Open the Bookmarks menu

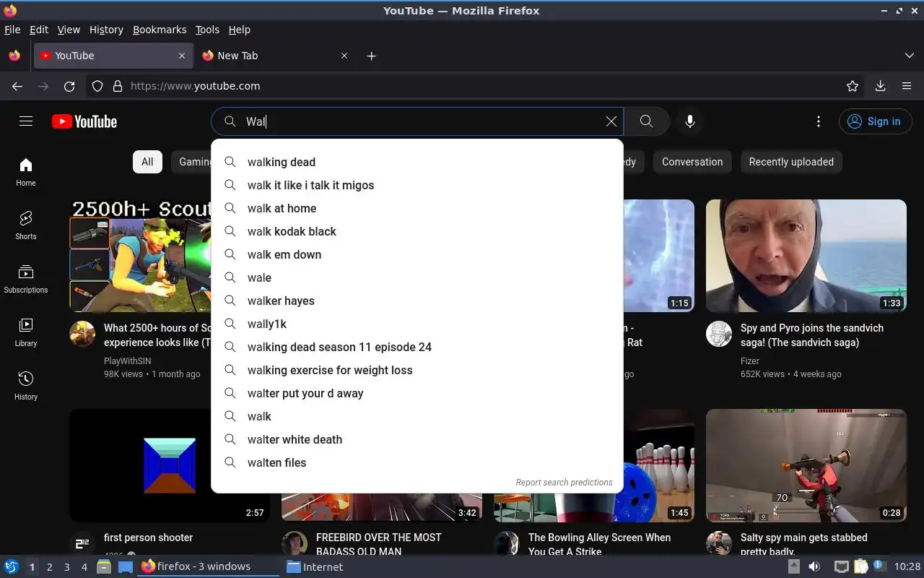[x=160, y=30]
